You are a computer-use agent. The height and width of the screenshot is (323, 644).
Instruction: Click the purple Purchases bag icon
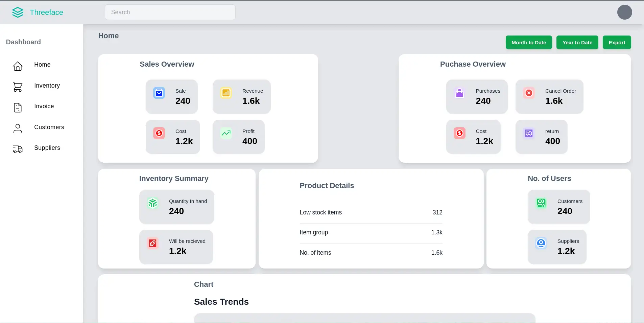click(459, 93)
